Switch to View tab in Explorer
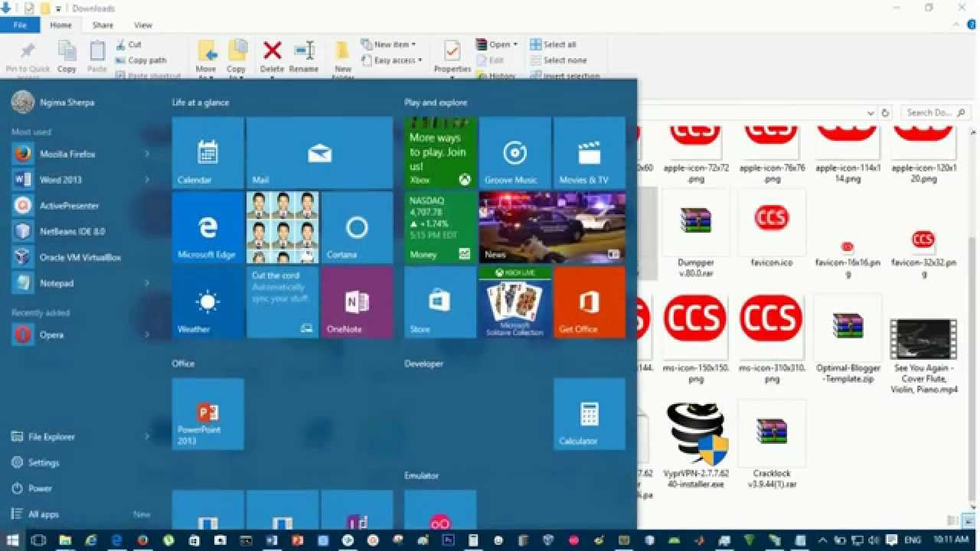 click(x=143, y=25)
